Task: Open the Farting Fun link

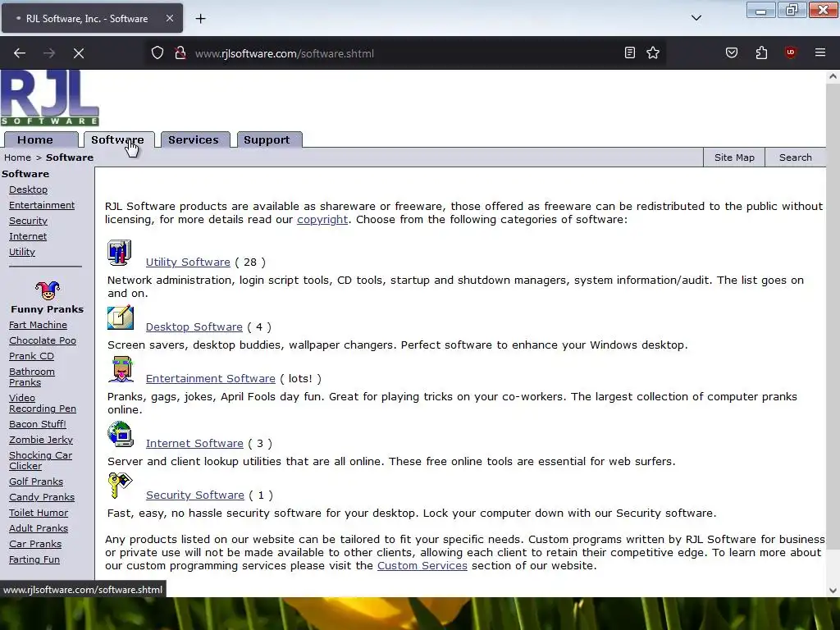Action: (34, 559)
